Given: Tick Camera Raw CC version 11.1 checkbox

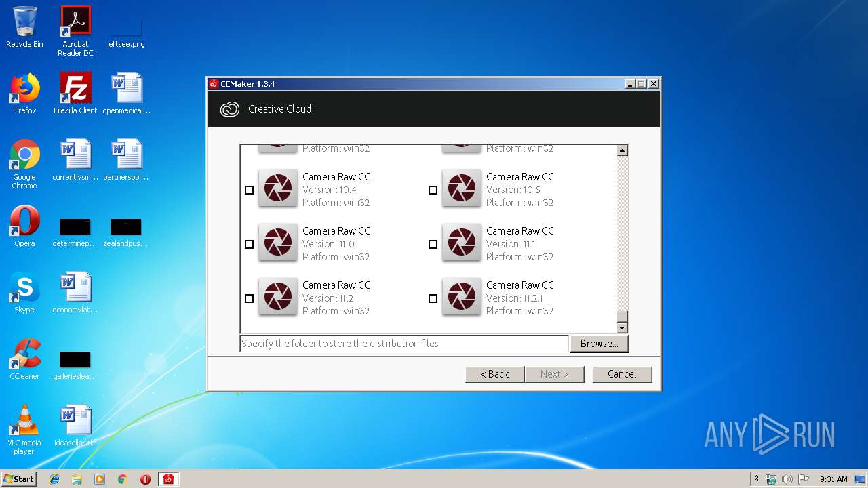Looking at the screenshot, I should click(x=433, y=244).
